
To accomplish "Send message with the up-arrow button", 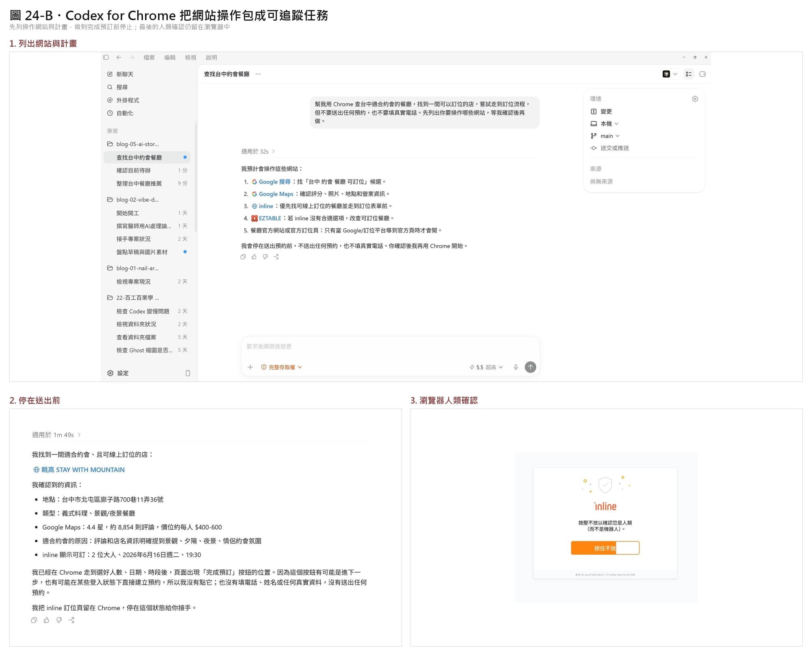I will point(530,368).
